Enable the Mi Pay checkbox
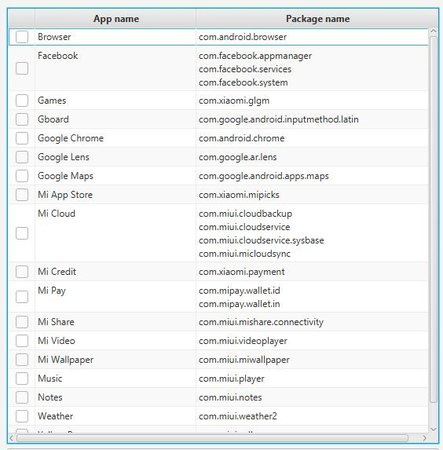This screenshot has width=443, height=450. [x=22, y=297]
